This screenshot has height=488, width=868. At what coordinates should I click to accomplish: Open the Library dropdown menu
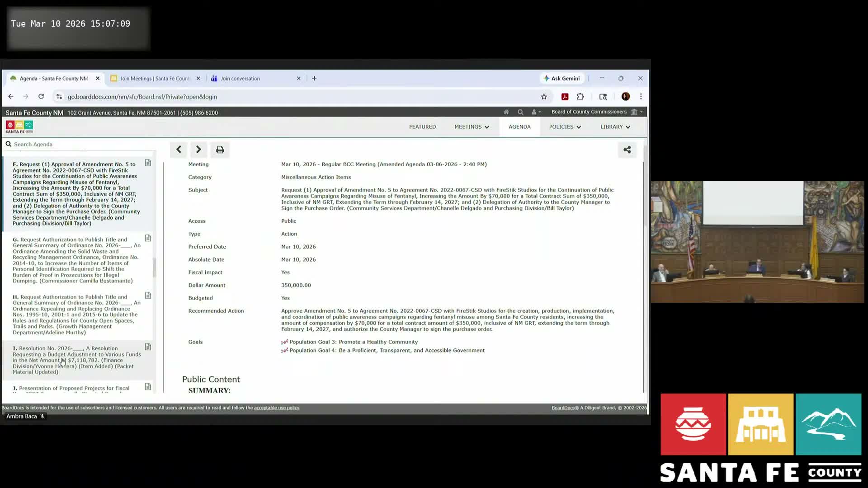coord(615,127)
